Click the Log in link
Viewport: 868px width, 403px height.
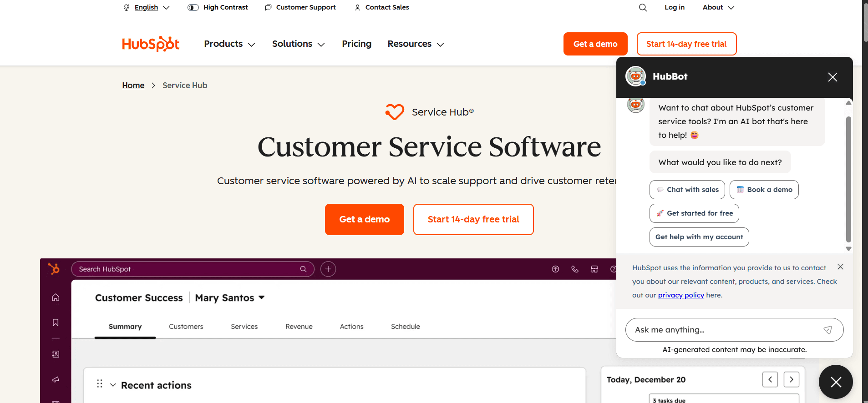(675, 7)
